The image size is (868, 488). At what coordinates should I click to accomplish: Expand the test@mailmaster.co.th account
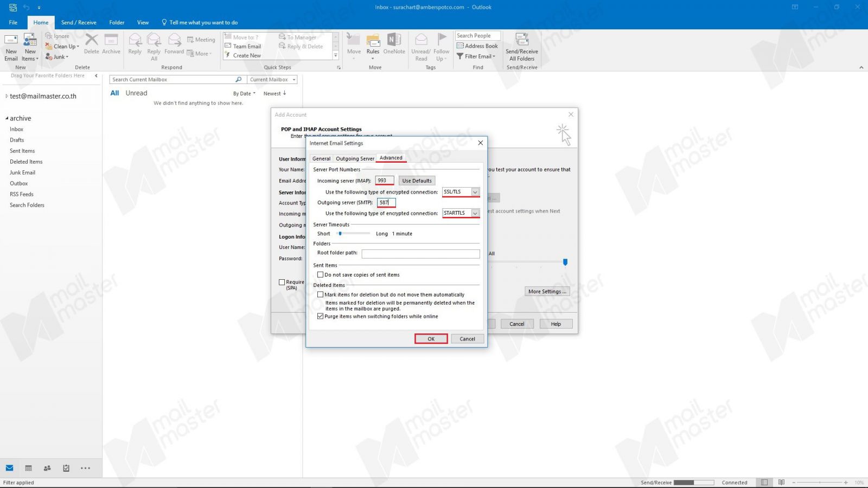coord(7,96)
